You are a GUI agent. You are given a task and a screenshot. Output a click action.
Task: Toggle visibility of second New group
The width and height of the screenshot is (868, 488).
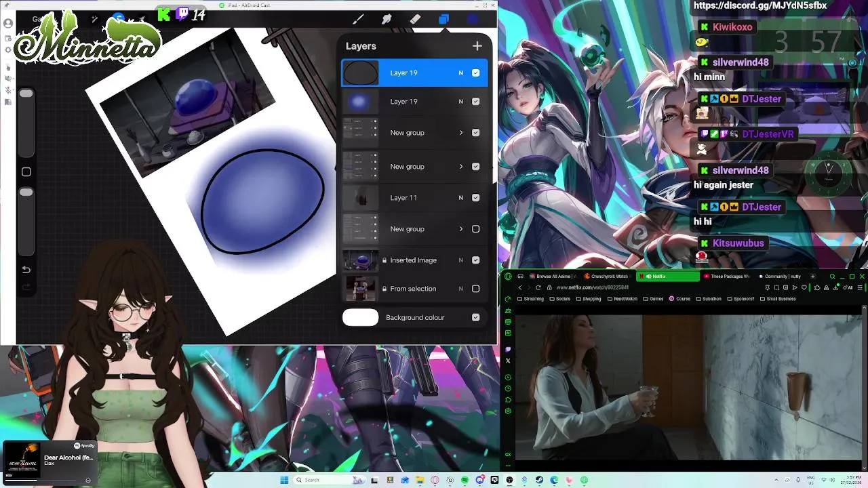coord(475,167)
